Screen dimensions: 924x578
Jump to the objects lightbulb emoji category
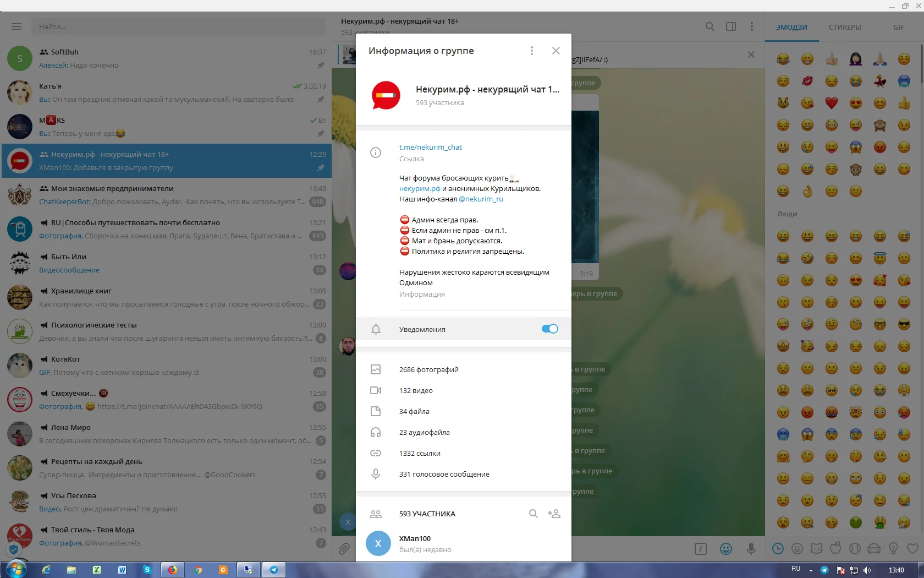point(893,548)
